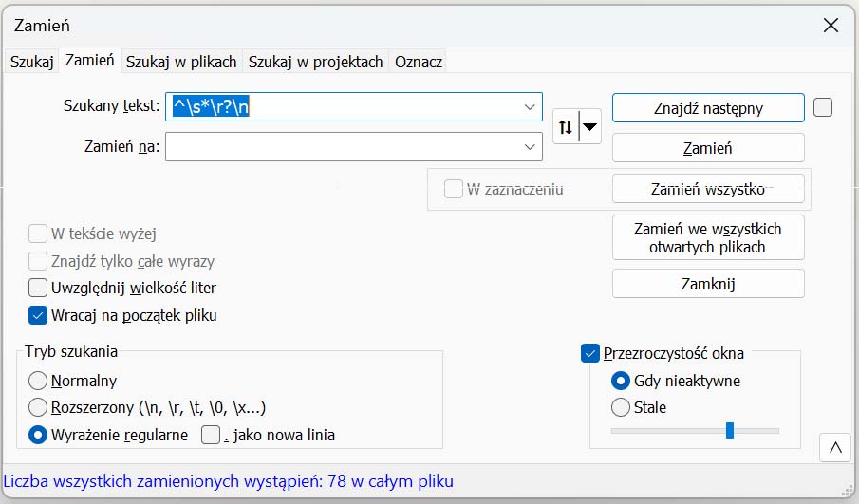Enable Uwzględnij wielkość liter option

coord(38,287)
